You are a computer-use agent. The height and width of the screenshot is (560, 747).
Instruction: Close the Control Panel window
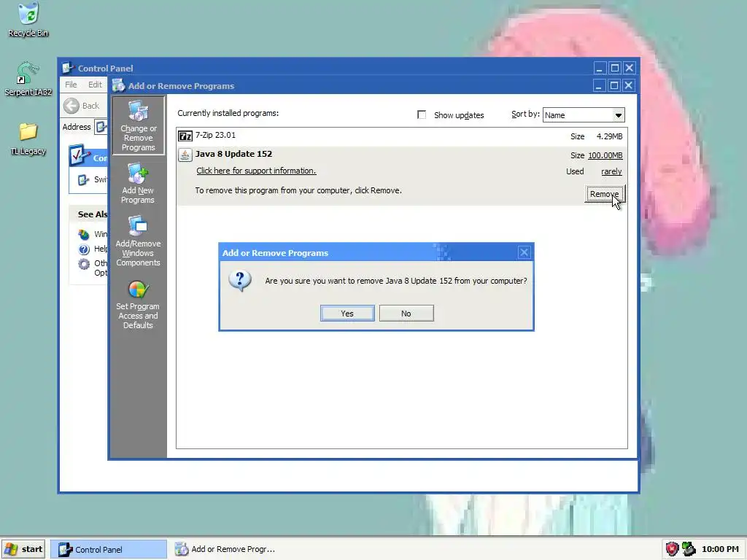click(x=630, y=68)
